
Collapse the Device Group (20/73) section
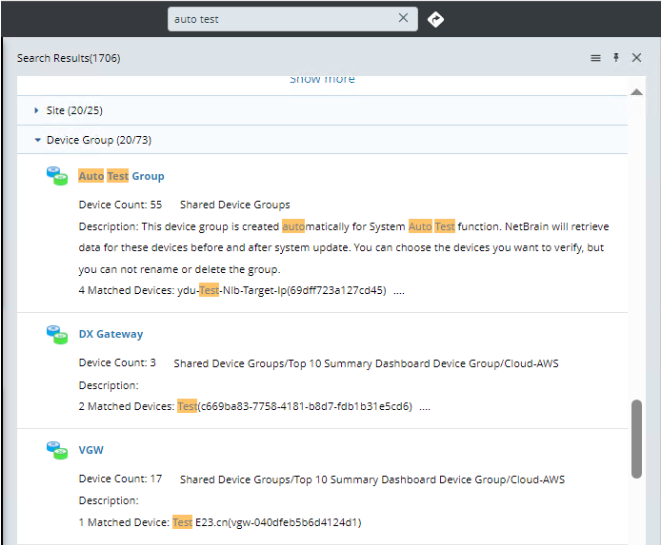coord(37,140)
